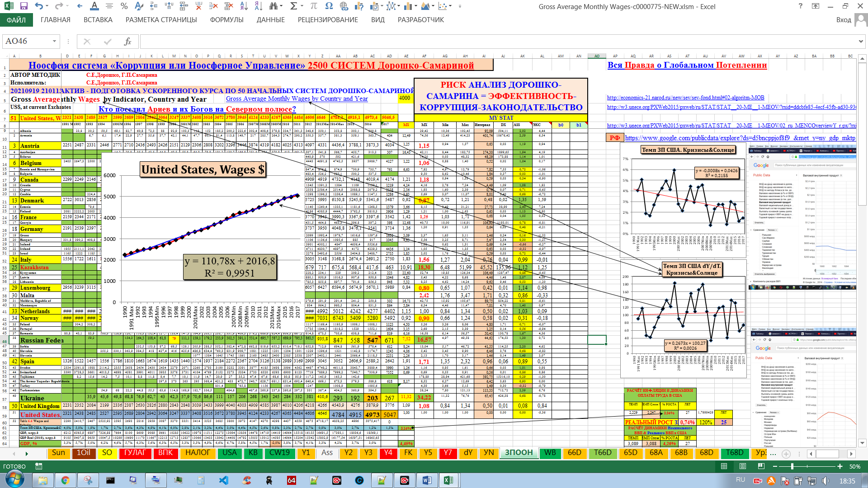Click the binoculars Find icon

point(274,6)
